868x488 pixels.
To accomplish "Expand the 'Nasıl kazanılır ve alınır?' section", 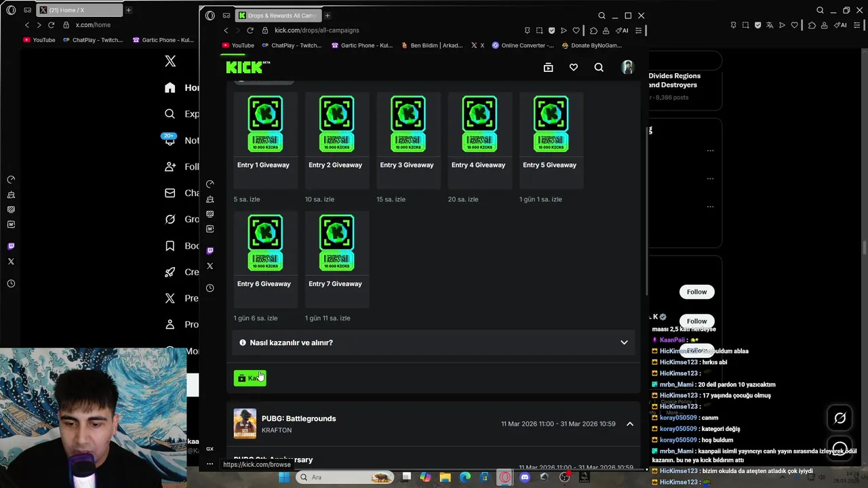I will pyautogui.click(x=434, y=343).
